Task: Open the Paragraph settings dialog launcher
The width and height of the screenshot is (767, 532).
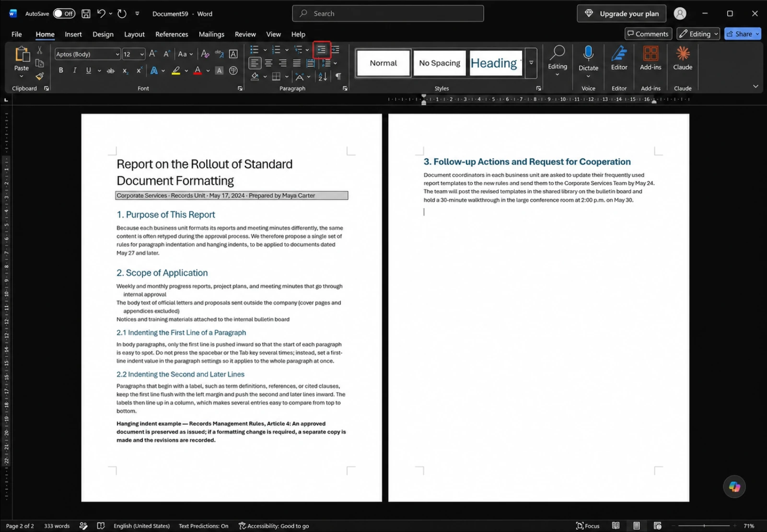Action: (x=345, y=89)
